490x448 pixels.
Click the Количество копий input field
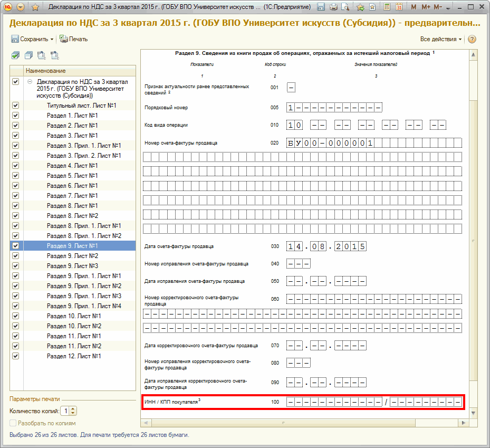[x=65, y=411]
